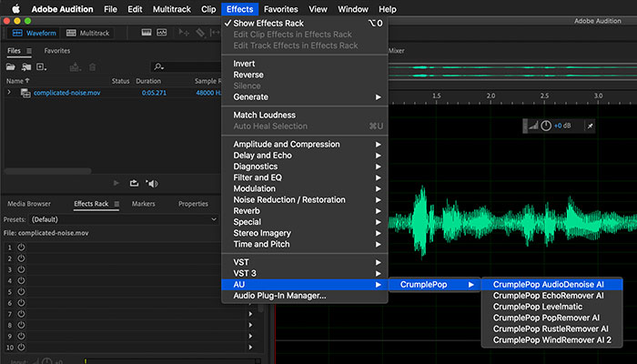Screen dimensions: 637x364
Task: Show spectral frequency display icon
Action: [x=147, y=33]
